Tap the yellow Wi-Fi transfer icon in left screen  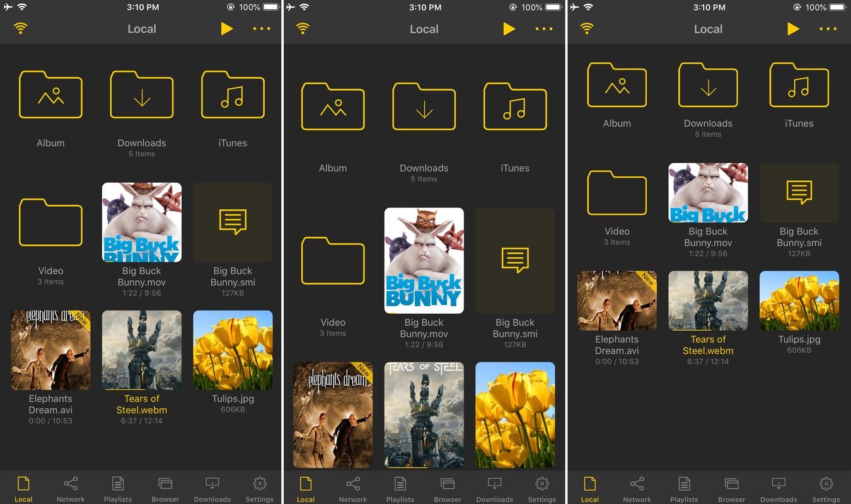coord(20,29)
